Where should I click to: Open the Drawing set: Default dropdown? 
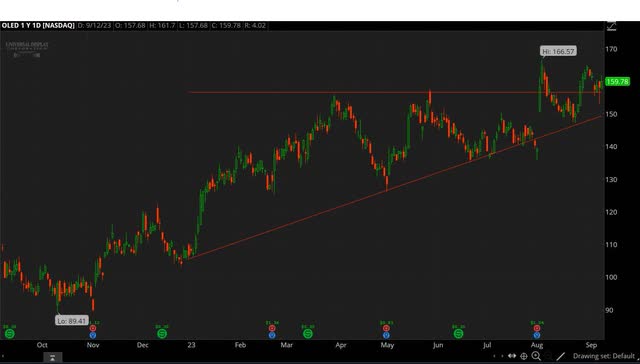[x=604, y=356]
